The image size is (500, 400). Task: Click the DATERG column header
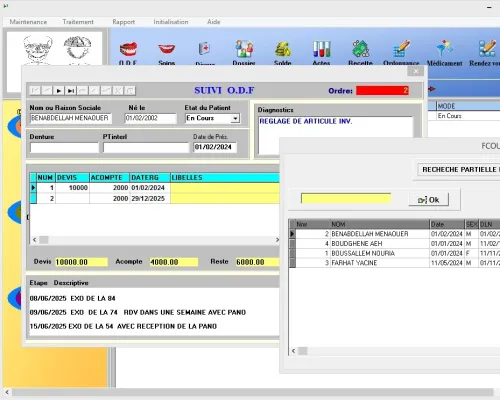(150, 178)
